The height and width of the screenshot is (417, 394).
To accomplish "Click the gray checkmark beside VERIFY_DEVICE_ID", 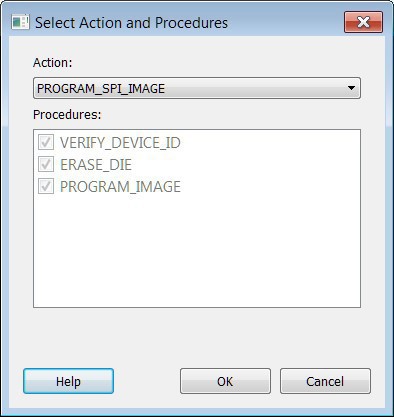I will tap(46, 142).
